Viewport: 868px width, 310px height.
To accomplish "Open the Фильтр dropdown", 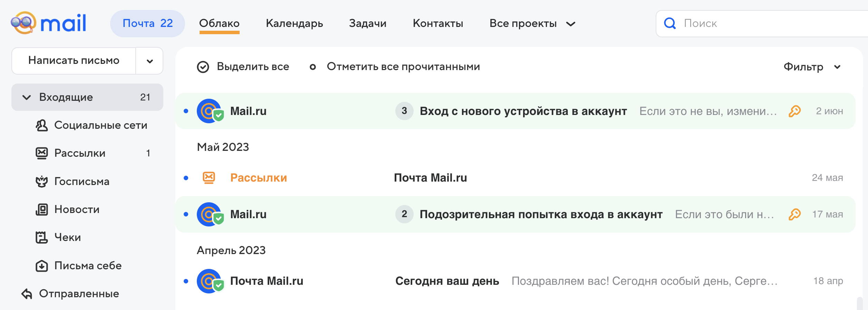I will [x=811, y=67].
